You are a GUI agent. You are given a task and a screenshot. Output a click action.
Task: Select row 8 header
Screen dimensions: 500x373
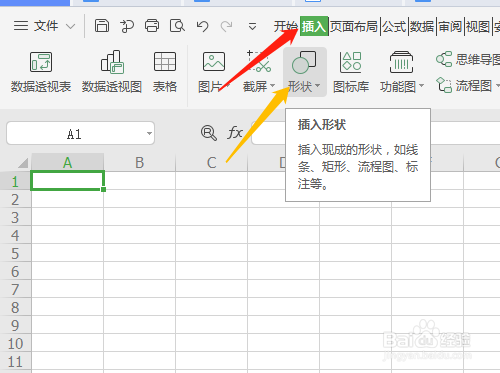coord(15,307)
